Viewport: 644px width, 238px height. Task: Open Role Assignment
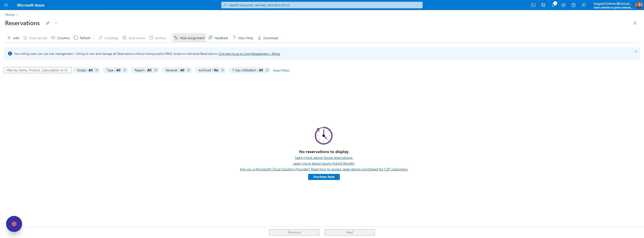[x=189, y=38]
